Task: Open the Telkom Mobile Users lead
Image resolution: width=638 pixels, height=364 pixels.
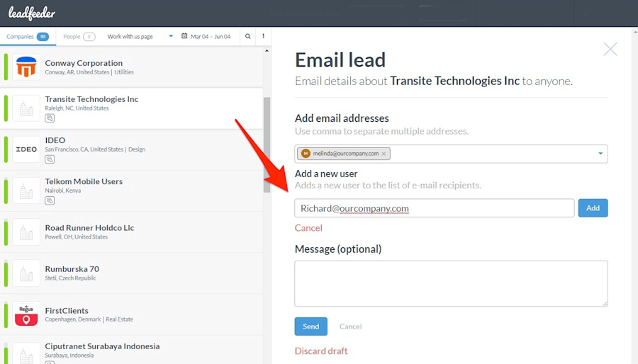Action: [131, 191]
